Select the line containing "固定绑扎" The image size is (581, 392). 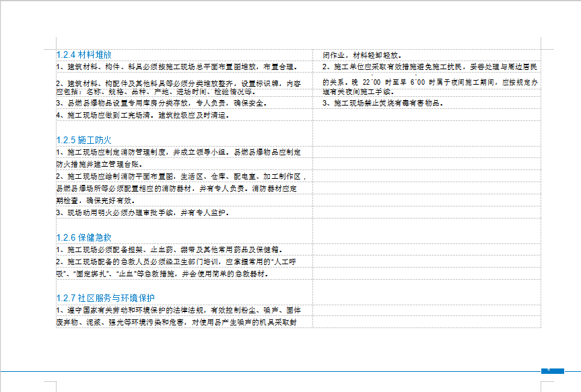point(162,274)
